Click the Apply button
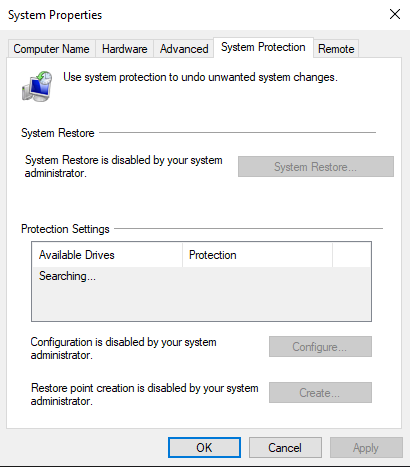This screenshot has width=410, height=467. pyautogui.click(x=366, y=448)
